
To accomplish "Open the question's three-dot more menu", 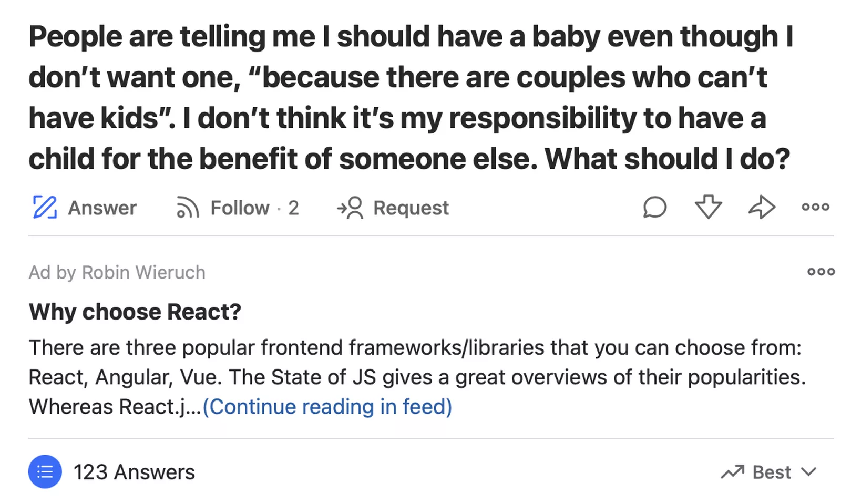I will click(x=815, y=207).
